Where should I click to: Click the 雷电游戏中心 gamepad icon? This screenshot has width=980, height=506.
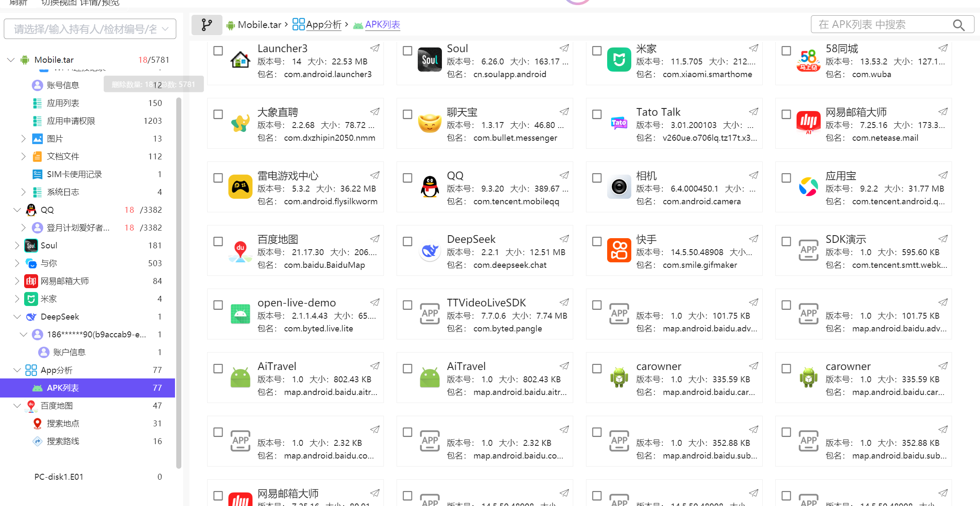click(x=240, y=187)
